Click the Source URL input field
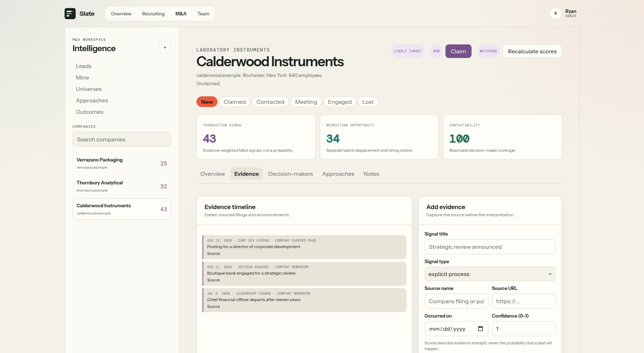The height and width of the screenshot is (353, 644). click(x=524, y=301)
